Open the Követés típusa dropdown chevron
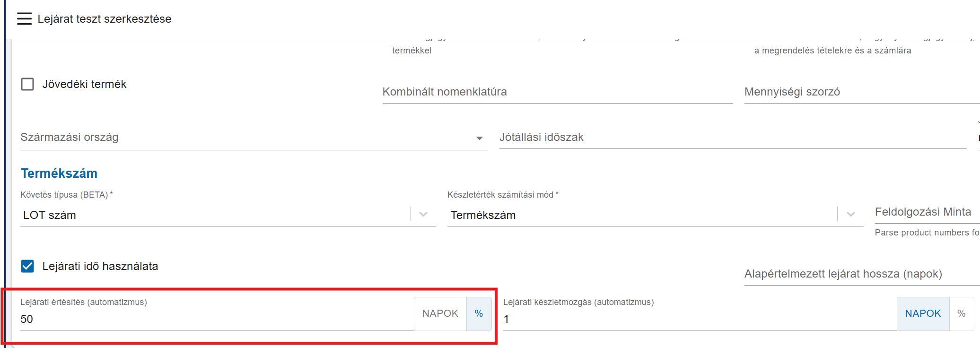Image resolution: width=980 pixels, height=348 pixels. pos(423,215)
